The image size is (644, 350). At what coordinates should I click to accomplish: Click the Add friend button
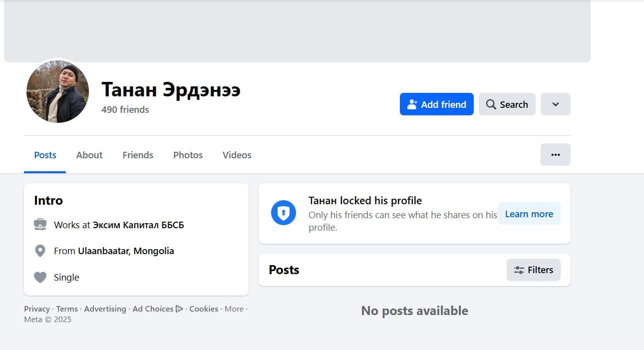(436, 104)
